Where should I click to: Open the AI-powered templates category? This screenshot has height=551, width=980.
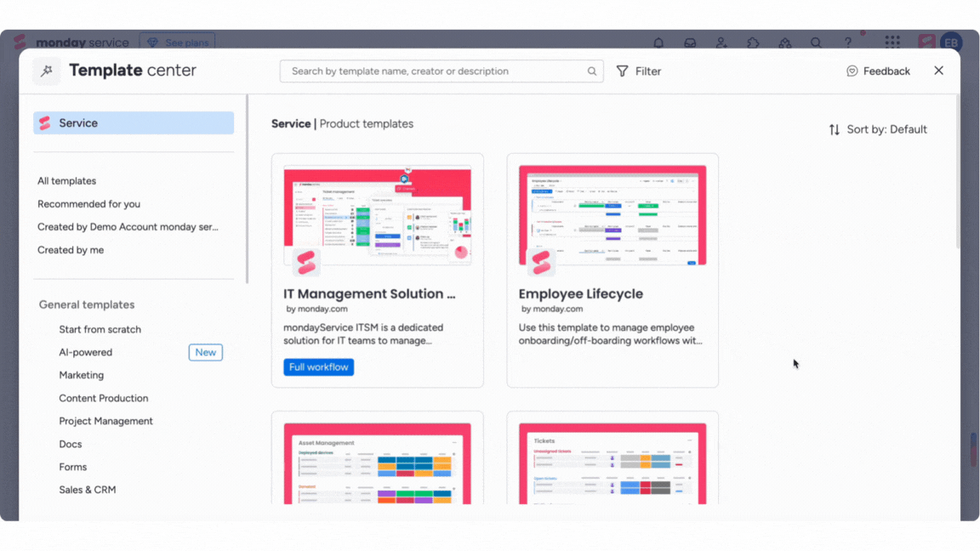click(x=86, y=352)
